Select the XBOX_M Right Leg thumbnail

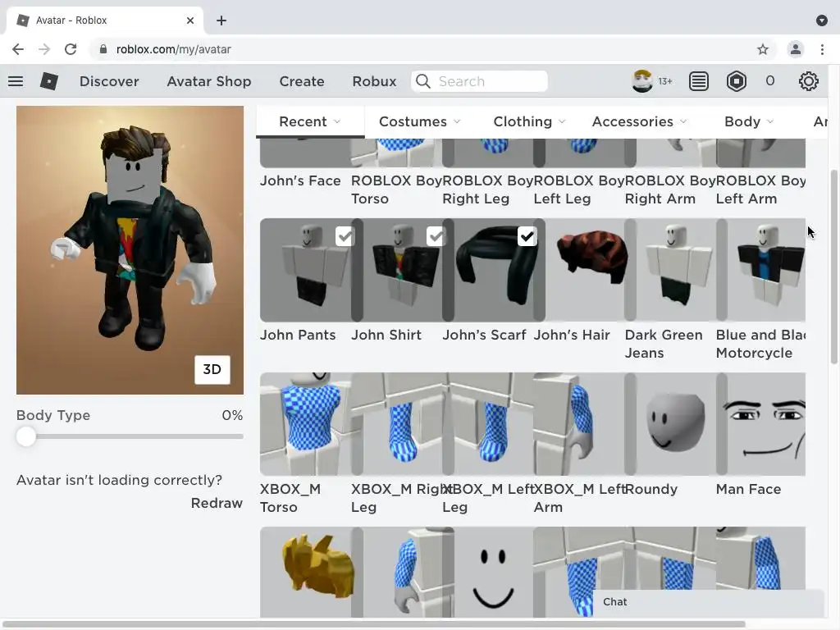coord(397,424)
